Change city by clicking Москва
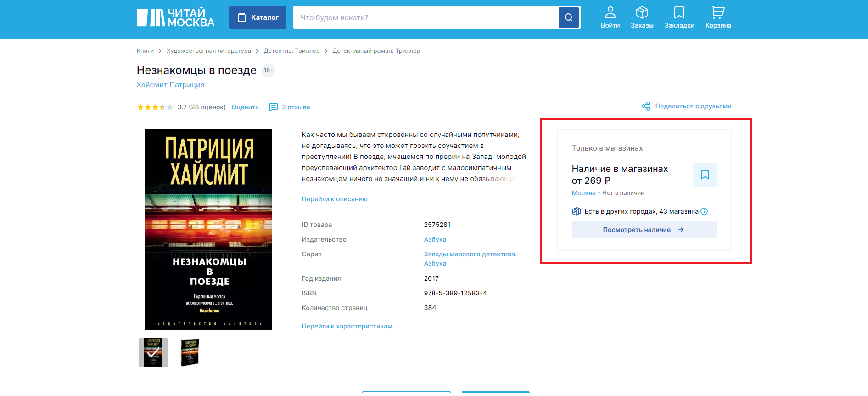This screenshot has height=396, width=868. [583, 193]
